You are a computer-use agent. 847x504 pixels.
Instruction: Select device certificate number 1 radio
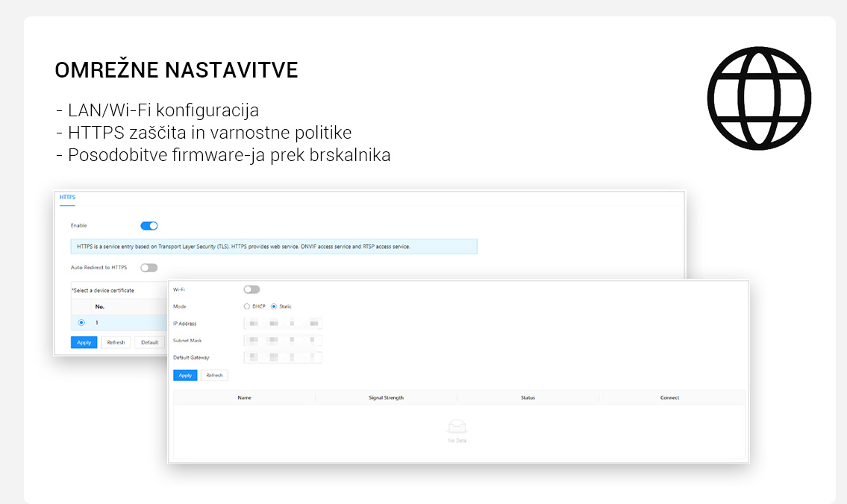coord(81,323)
